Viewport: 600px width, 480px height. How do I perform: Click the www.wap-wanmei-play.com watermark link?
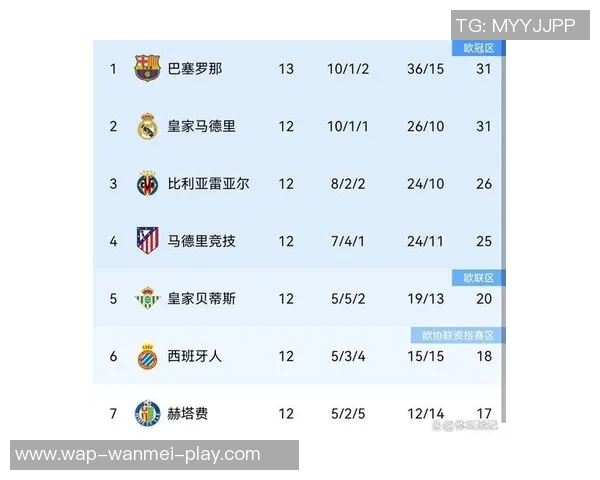point(138,454)
